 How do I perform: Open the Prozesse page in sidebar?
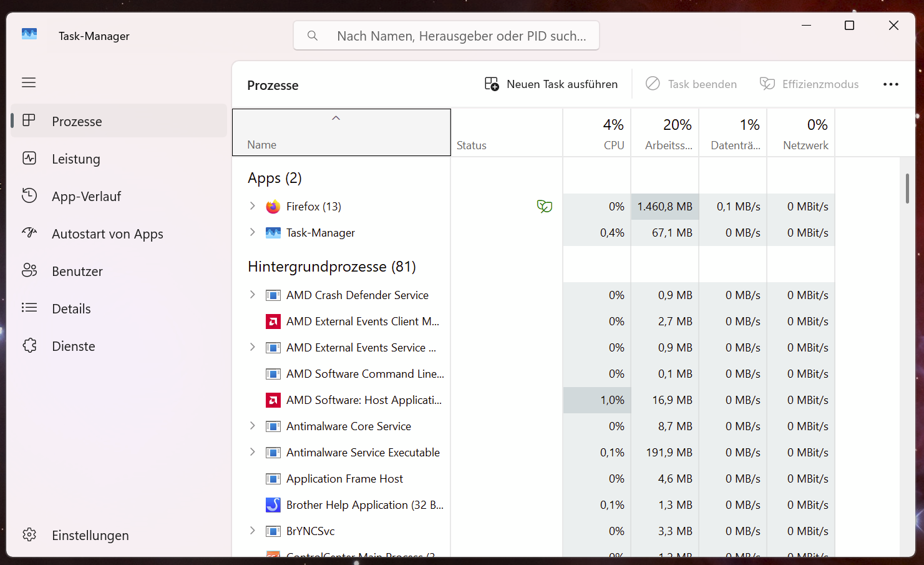(119, 121)
